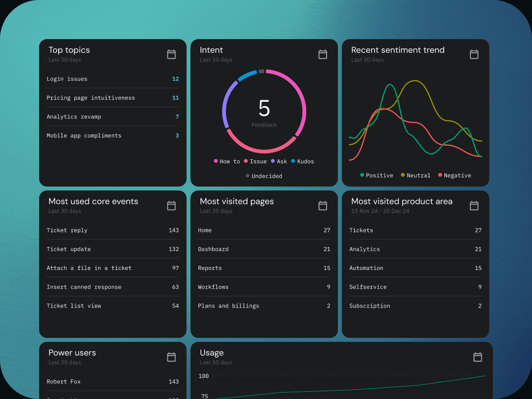Viewport: 532px width, 399px height.
Task: Toggle the Ask legend item
Action: coord(279,161)
